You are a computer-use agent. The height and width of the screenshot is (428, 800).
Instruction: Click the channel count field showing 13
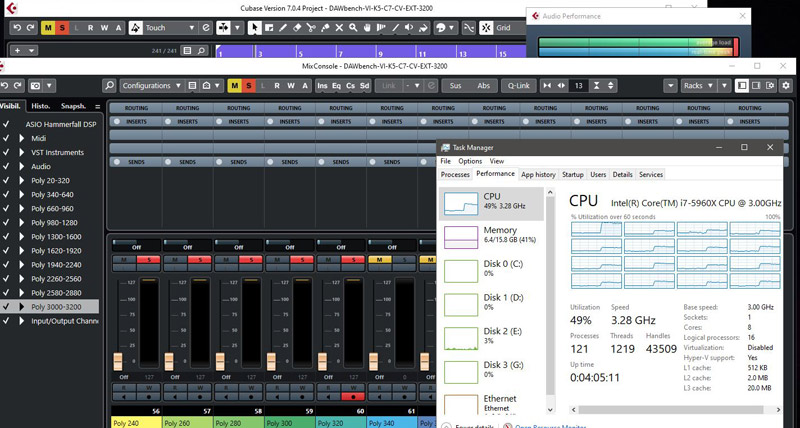(x=579, y=86)
